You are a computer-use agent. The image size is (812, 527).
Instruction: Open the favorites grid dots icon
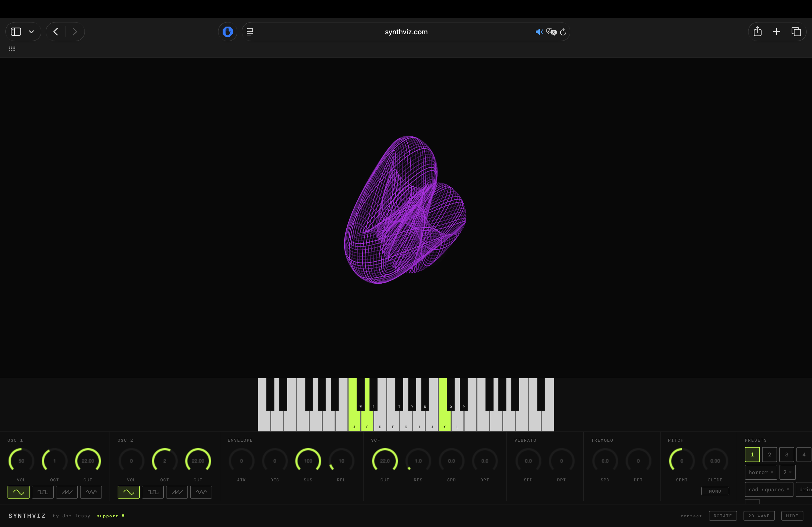[12, 49]
